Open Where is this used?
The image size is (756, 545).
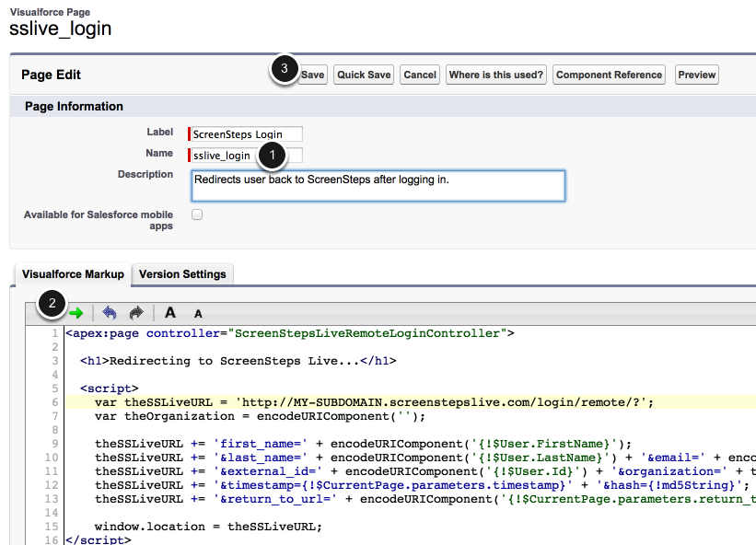(x=496, y=75)
